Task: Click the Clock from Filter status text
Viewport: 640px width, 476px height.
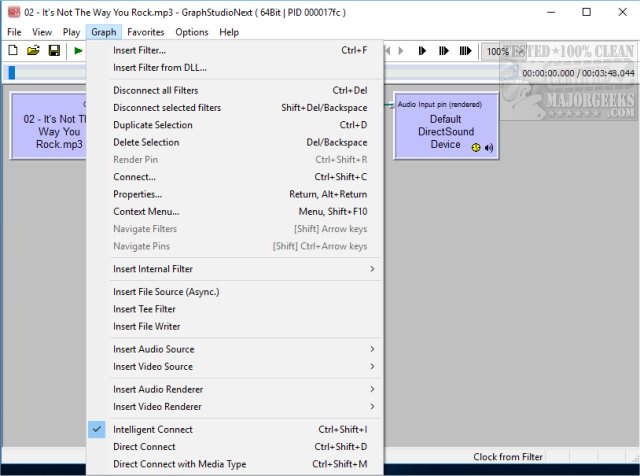Action: pyautogui.click(x=508, y=457)
